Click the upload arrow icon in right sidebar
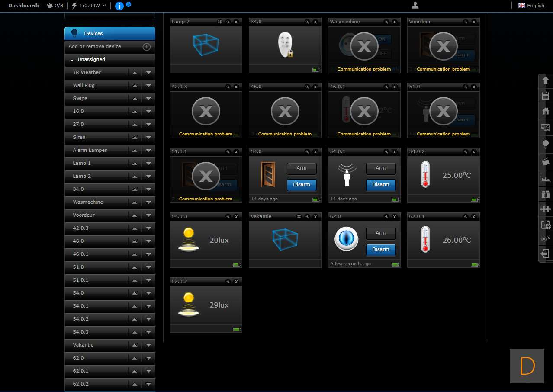The image size is (553, 392). (x=545, y=80)
